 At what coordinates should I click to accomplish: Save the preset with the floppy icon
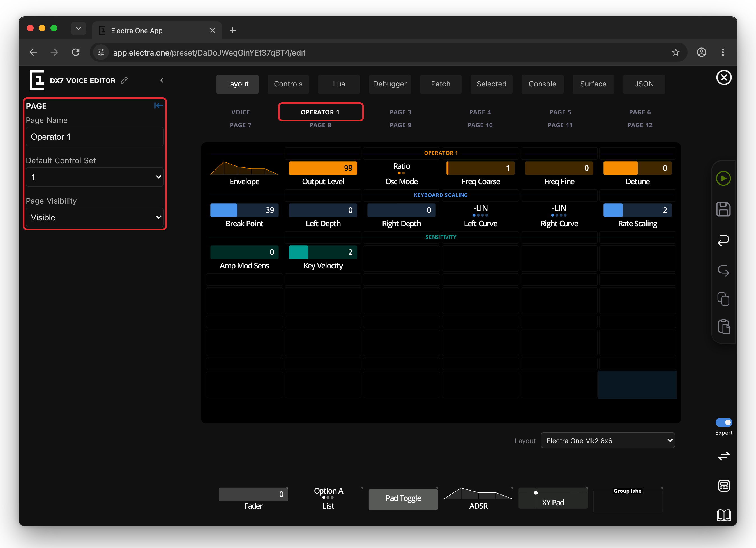tap(723, 209)
